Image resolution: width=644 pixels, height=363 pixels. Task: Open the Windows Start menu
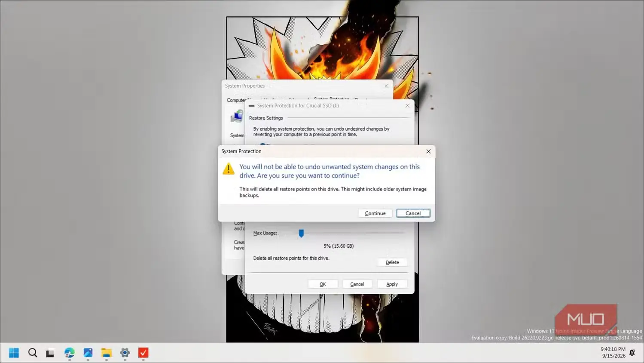click(14, 353)
